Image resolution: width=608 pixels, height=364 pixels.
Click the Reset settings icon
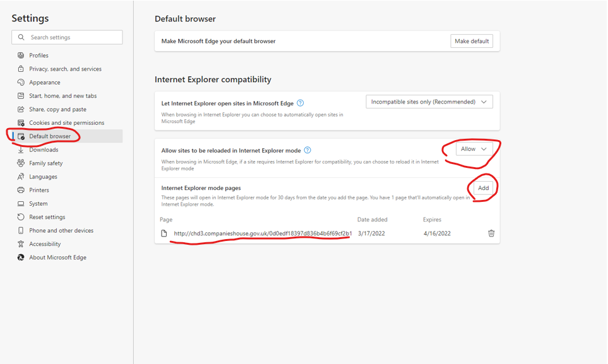(x=21, y=217)
